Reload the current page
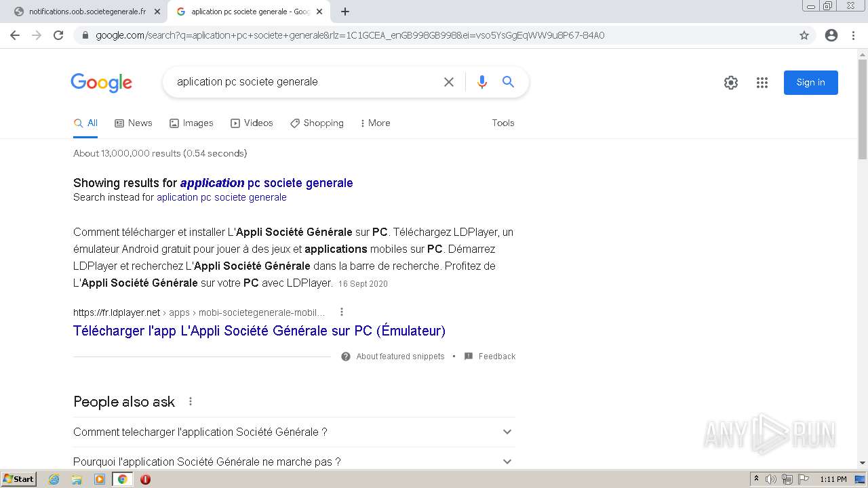Screen dimensions: 868x488 [x=58, y=35]
